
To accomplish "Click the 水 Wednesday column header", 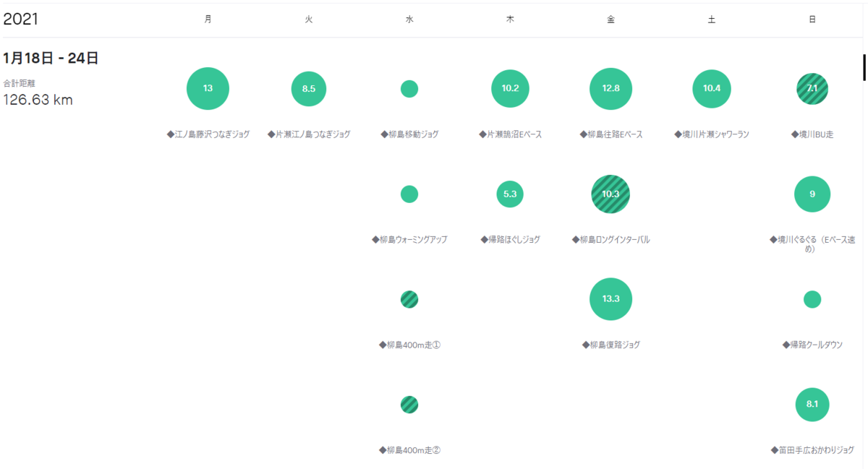I will 409,20.
